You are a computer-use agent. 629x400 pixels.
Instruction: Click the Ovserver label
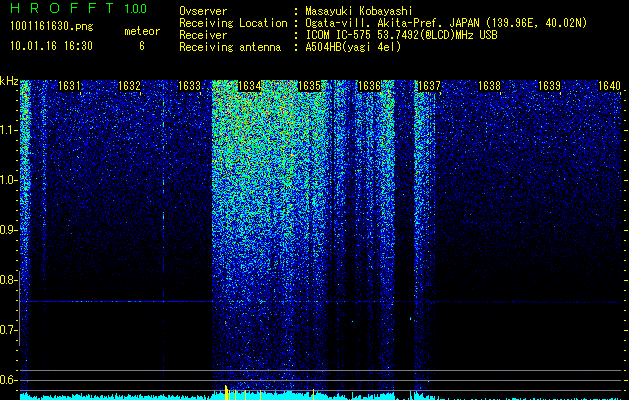[x=203, y=11]
